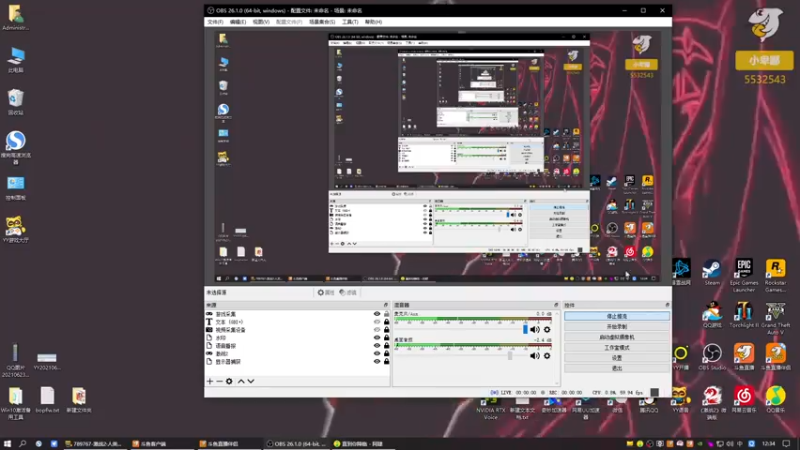Viewport: 800px width, 450px height.
Task: Click the 回收站 recycle bin icon
Action: [x=16, y=102]
